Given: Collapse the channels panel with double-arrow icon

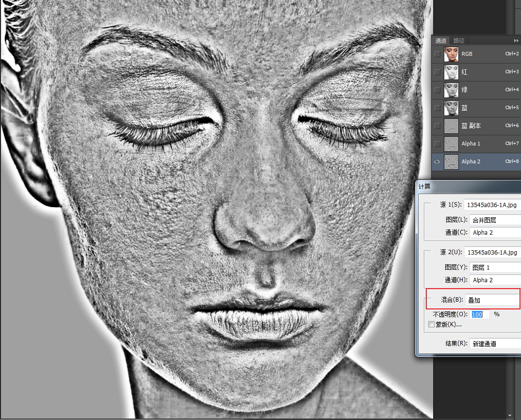Looking at the screenshot, I should [516, 40].
